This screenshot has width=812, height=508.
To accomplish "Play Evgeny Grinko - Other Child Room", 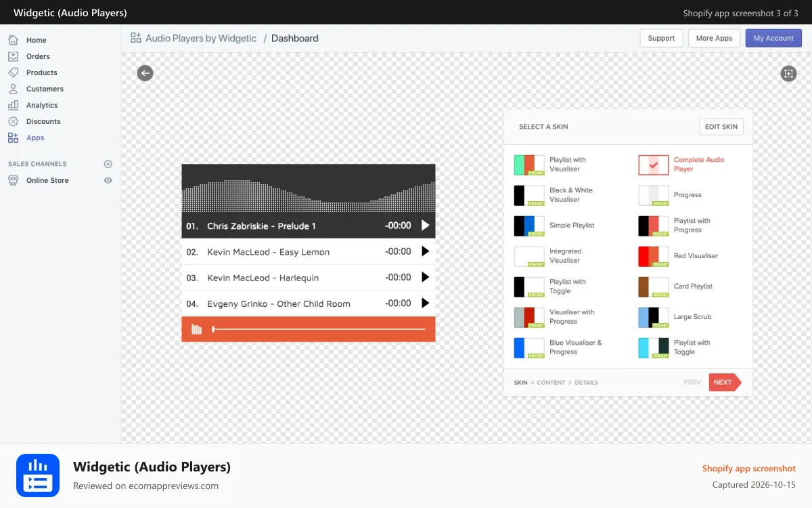I will pos(425,303).
